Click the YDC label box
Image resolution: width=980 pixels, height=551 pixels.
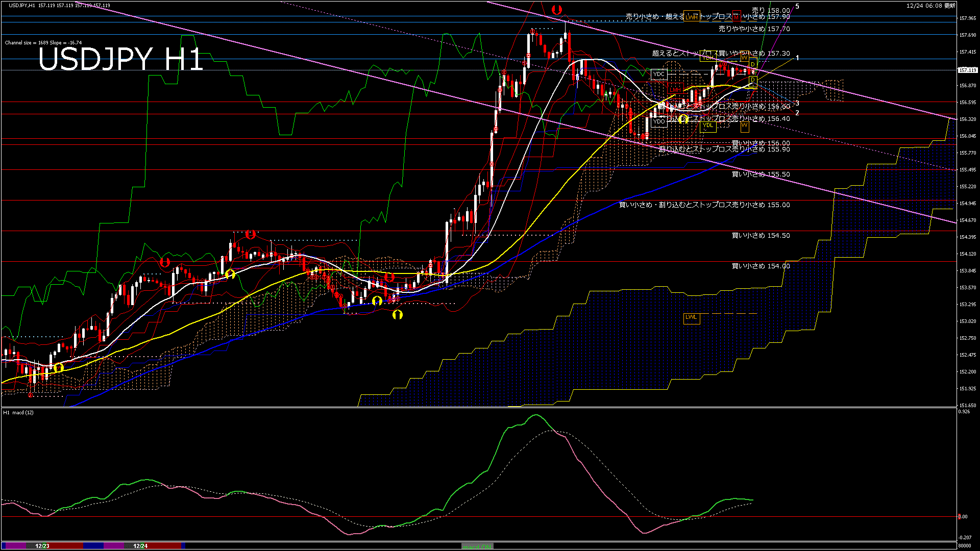[659, 74]
